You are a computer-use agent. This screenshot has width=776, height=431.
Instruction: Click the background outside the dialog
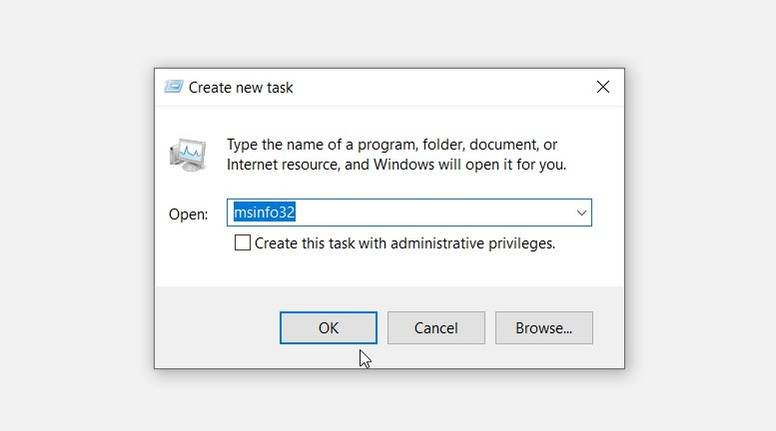pos(700,200)
